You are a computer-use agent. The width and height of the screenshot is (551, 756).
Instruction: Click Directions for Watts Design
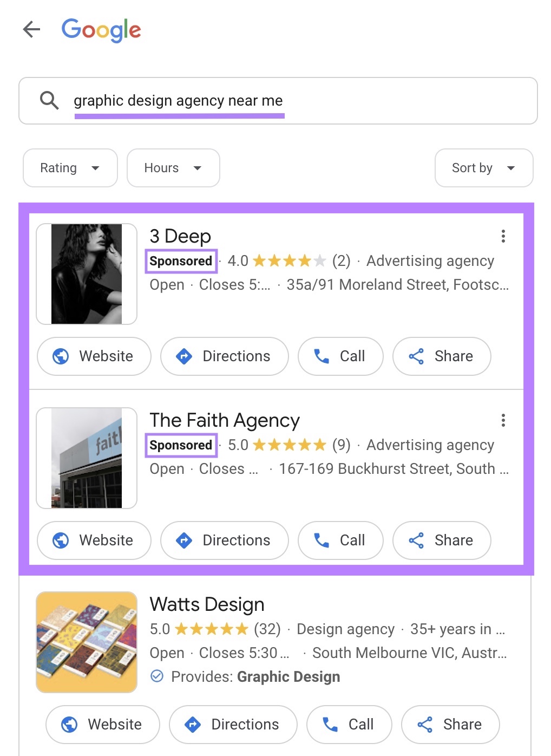[233, 725]
